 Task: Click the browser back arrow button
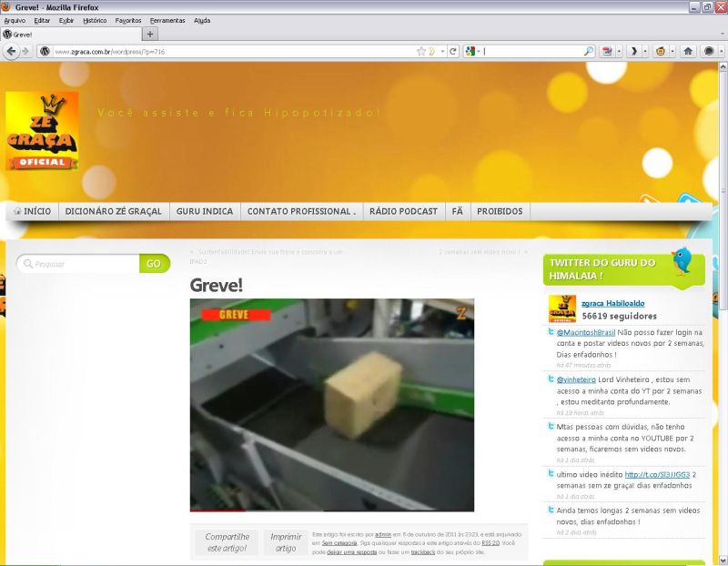tap(11, 51)
